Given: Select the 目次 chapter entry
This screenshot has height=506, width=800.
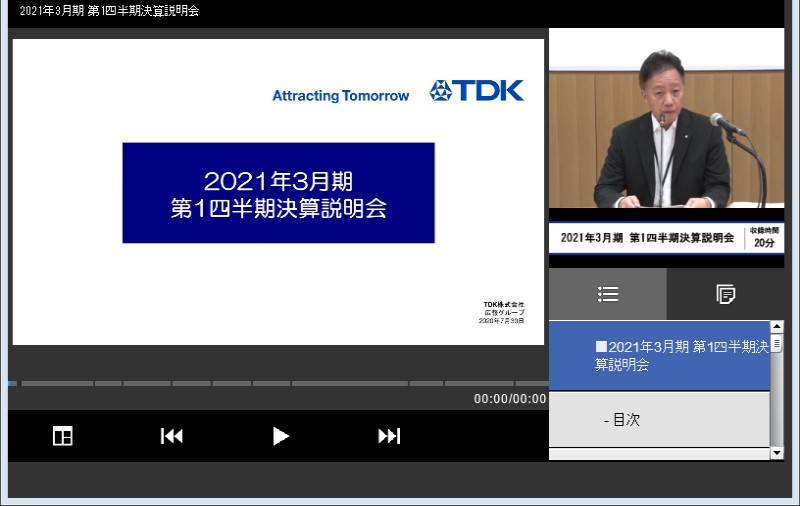Looking at the screenshot, I should [659, 419].
